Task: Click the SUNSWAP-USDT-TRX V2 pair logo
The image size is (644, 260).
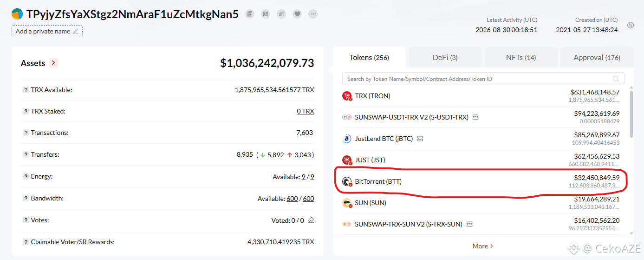Action: [x=347, y=117]
